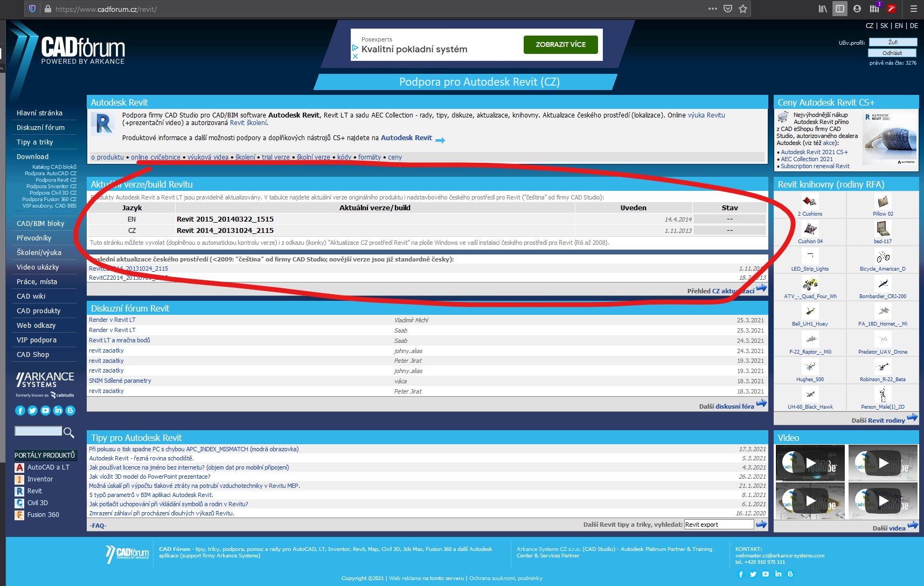Open the Firefox account icon

click(857, 9)
